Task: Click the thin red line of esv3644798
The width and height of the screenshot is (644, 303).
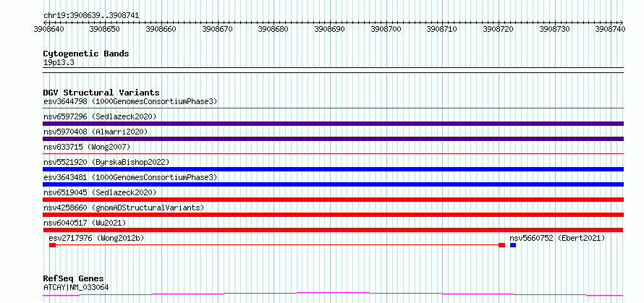Action: tap(333, 108)
